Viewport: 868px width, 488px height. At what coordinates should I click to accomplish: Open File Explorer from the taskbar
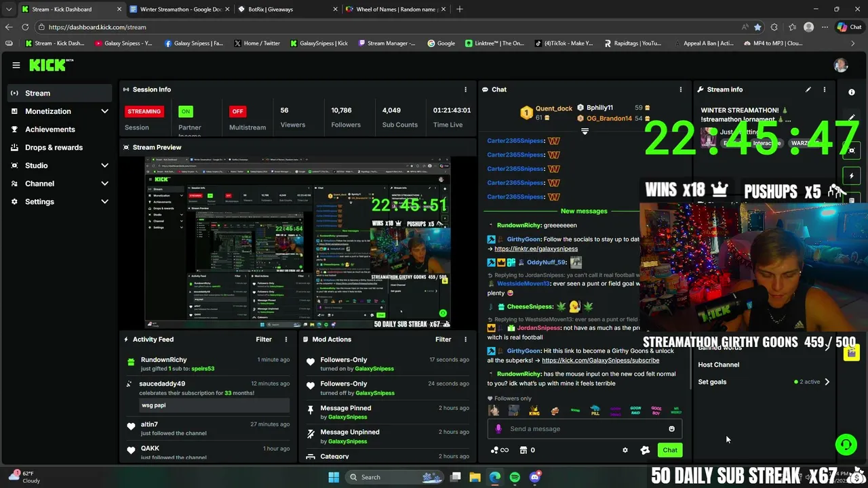pyautogui.click(x=475, y=477)
